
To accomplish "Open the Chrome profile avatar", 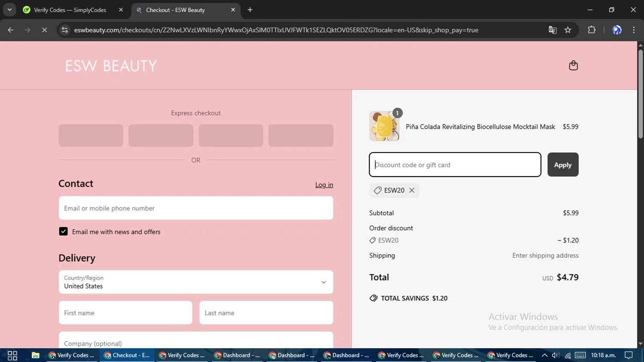I will [x=617, y=30].
